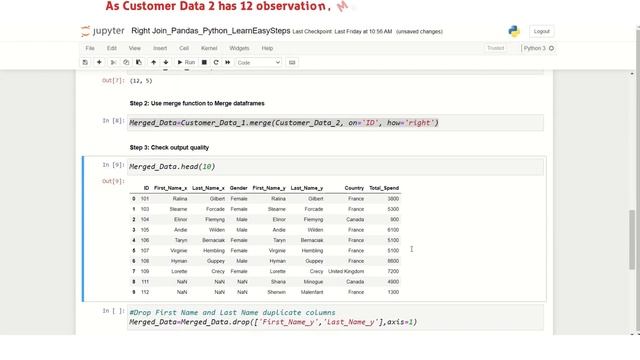
Task: Click the Gender column header
Action: tap(238, 188)
